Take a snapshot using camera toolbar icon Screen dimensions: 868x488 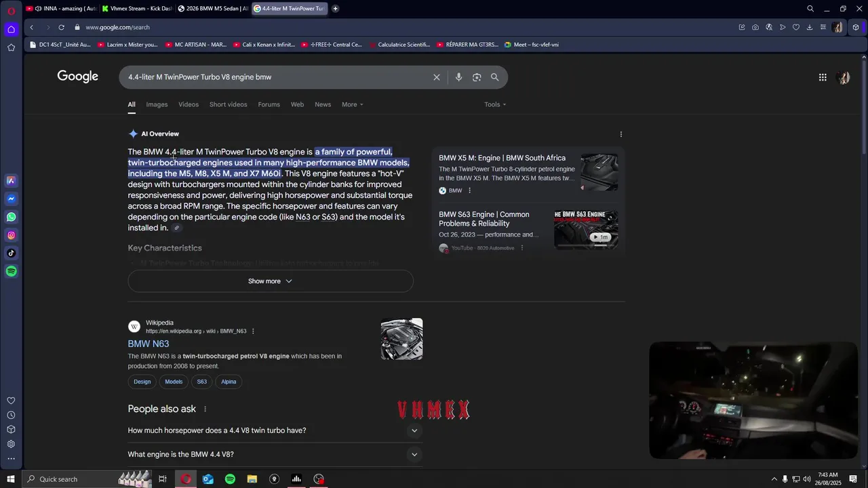[755, 27]
